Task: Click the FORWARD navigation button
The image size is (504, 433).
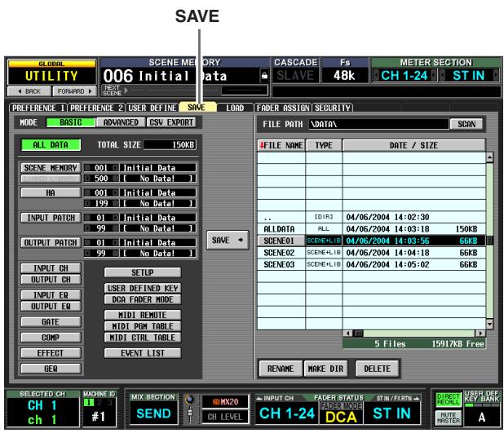Action: tap(74, 91)
